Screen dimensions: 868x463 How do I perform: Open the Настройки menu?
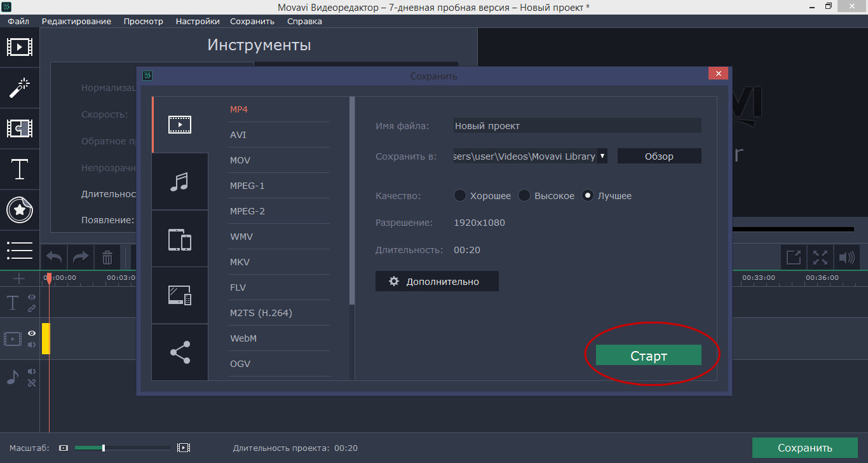[x=198, y=21]
